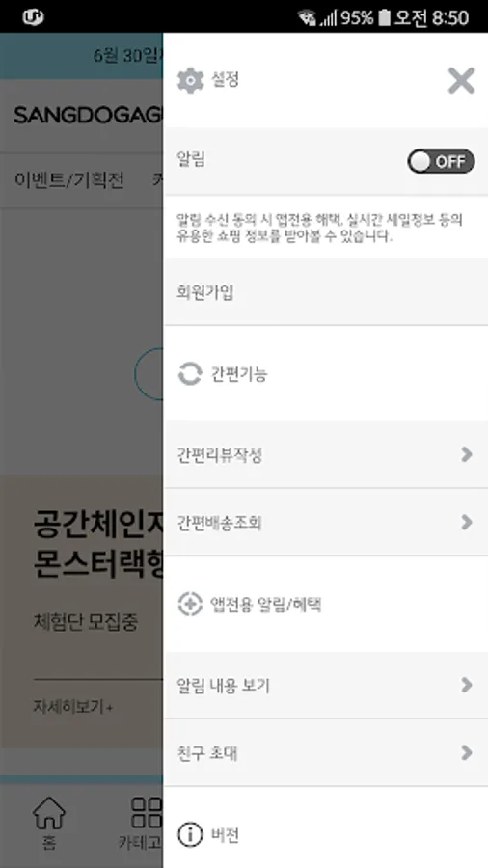Tap the 버전 info icon

(190, 835)
